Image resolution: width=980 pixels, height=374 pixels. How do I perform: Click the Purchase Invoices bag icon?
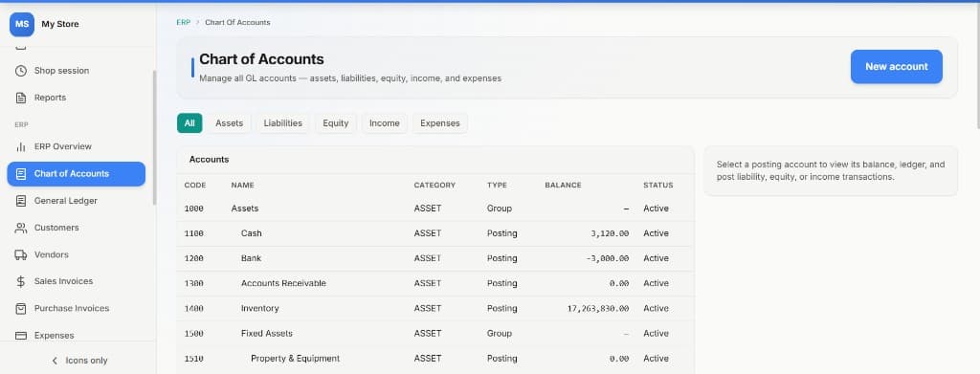pyautogui.click(x=21, y=308)
